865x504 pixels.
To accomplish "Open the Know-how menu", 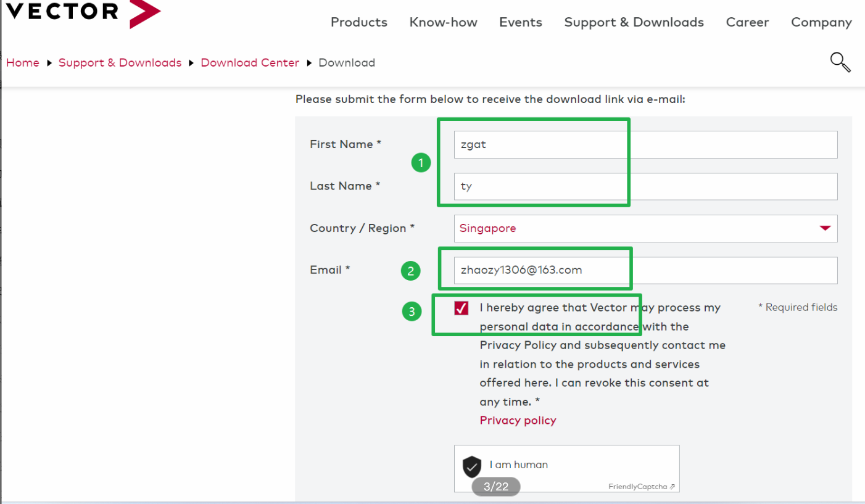I will point(443,22).
